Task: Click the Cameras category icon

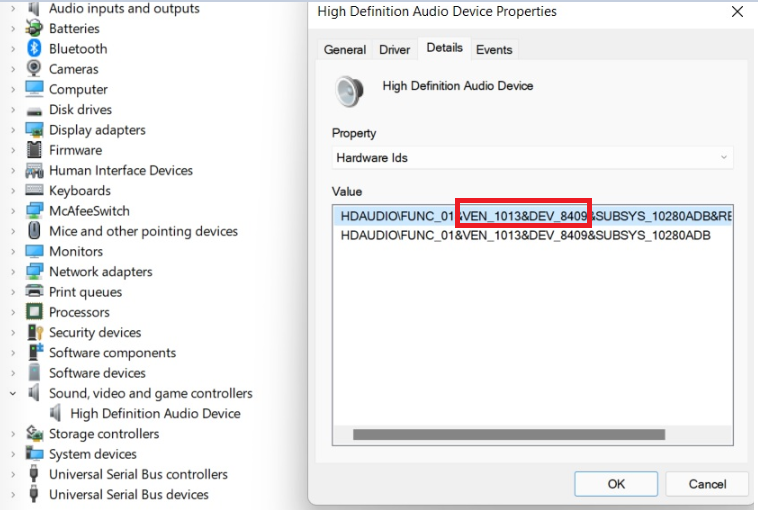Action: [x=35, y=69]
